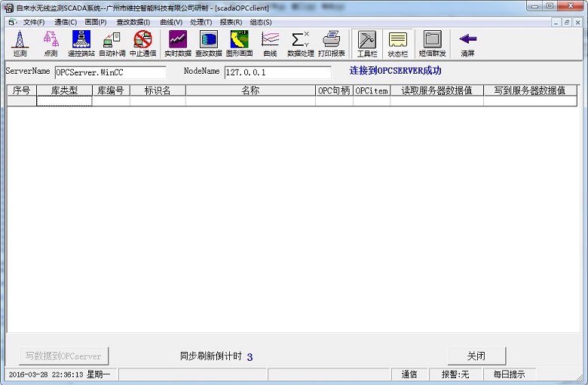The image size is (588, 385).
Task: Open the 查改数据(I) menu
Action: tap(133, 22)
